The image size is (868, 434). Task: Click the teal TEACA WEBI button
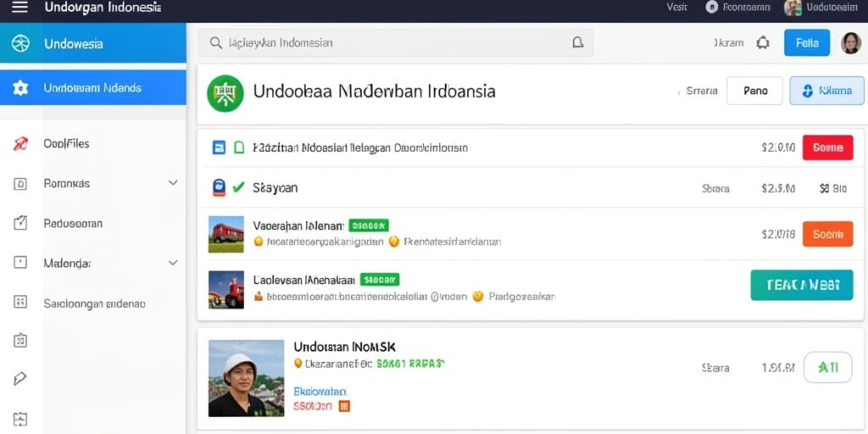(802, 285)
